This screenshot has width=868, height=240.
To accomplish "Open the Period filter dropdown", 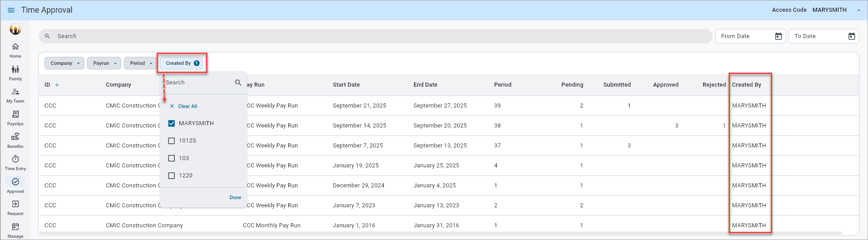I will point(140,64).
